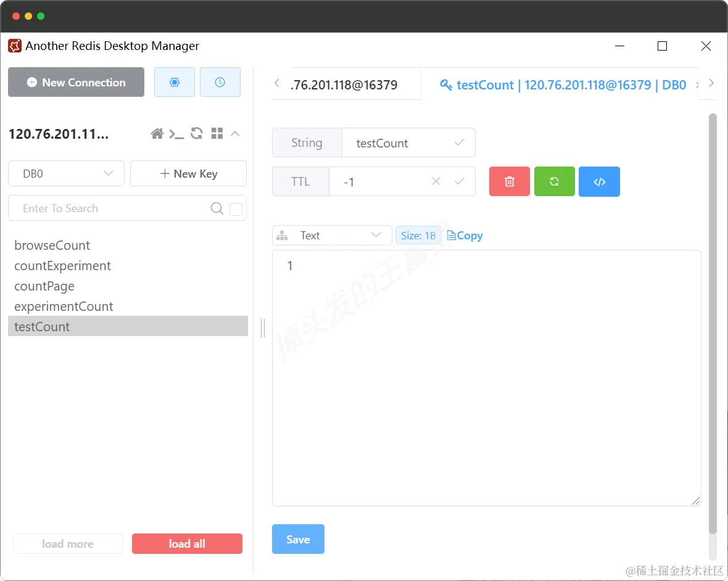The image size is (728, 581).
Task: Switch to the 76.201.118@16379 tab
Action: click(346, 84)
